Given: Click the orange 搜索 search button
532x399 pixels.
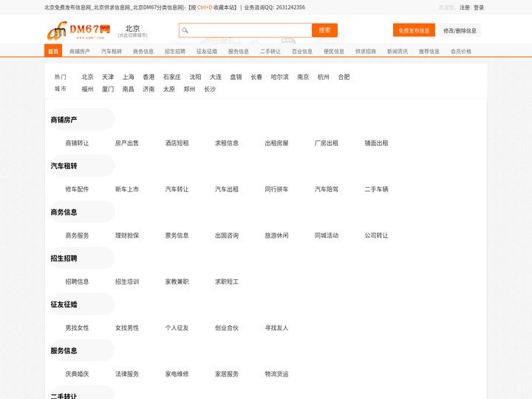Looking at the screenshot, I should (x=324, y=30).
